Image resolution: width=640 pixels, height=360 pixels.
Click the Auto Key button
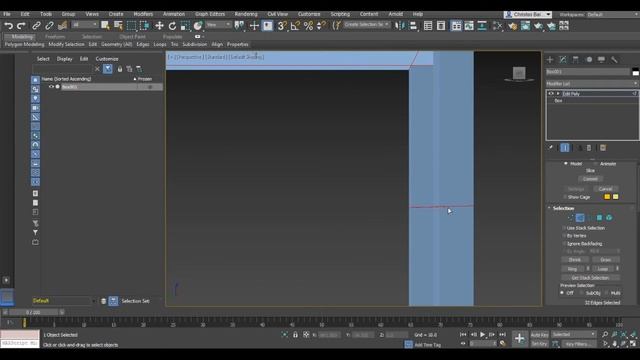click(x=540, y=335)
